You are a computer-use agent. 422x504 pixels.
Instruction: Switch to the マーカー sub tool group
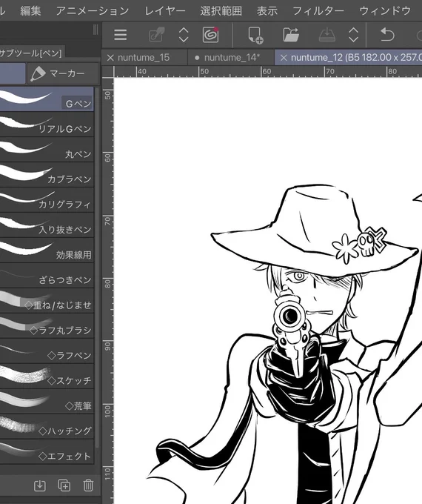point(63,73)
